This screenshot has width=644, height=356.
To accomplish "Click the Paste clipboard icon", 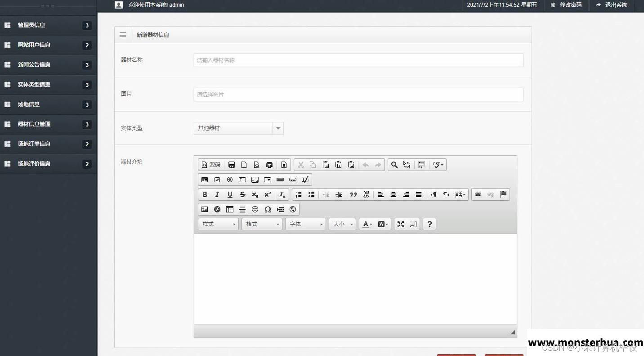I will click(326, 165).
